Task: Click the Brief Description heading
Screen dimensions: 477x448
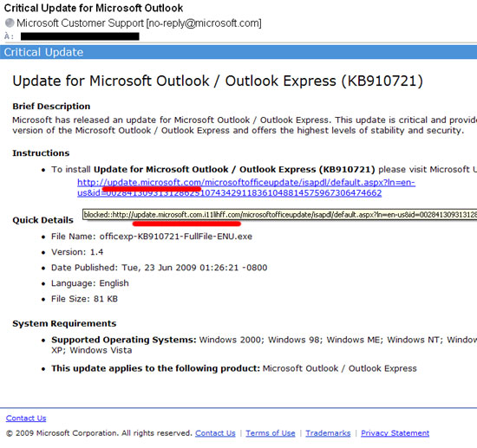Action: coord(51,106)
